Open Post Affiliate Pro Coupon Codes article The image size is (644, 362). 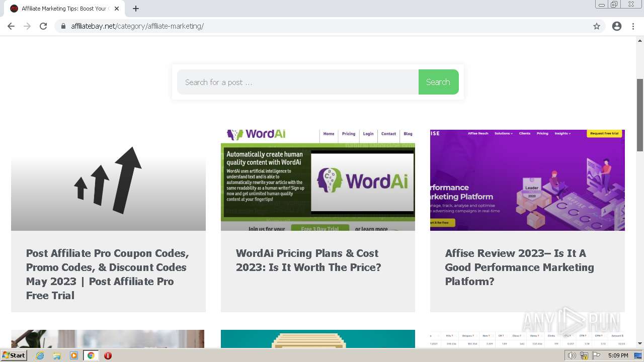point(108,274)
